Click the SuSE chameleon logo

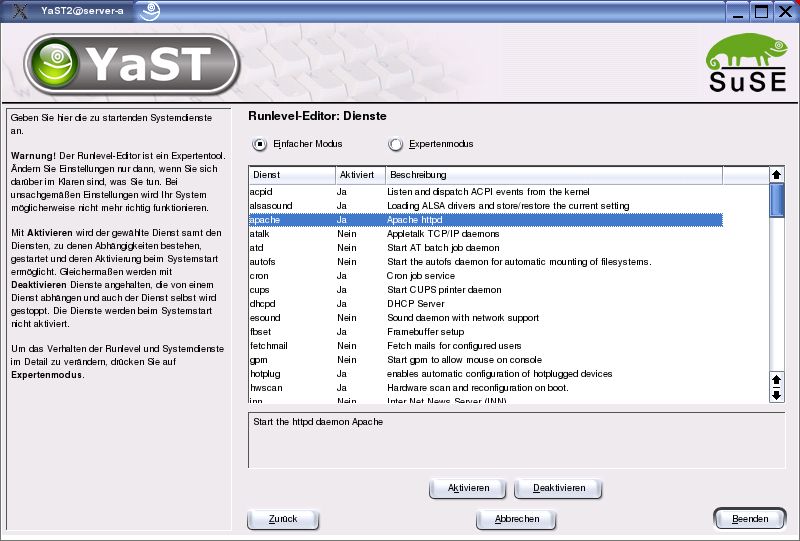point(748,62)
